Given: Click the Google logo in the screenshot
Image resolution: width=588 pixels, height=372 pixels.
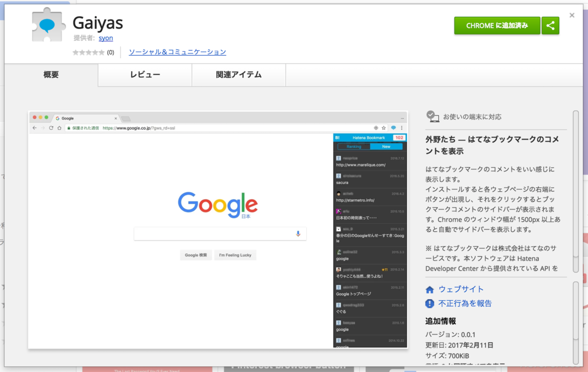Looking at the screenshot, I should coord(218,205).
